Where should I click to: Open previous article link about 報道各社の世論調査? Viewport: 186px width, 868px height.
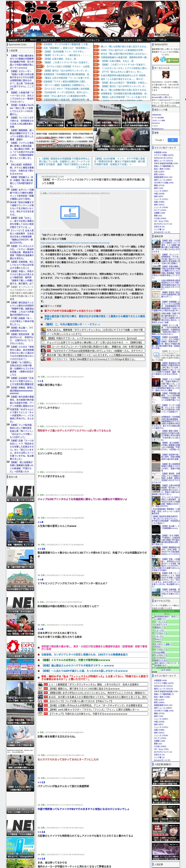tap(64, 163)
